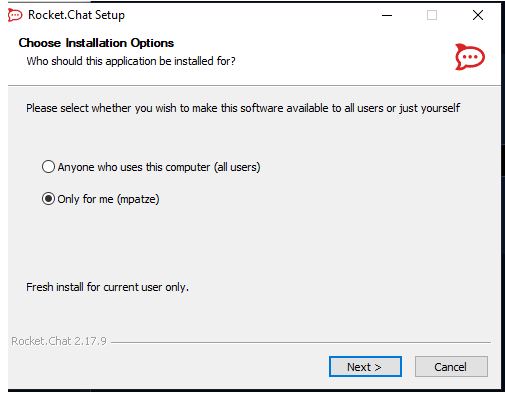This screenshot has height=393, width=505.
Task: Proceed with the Next > button
Action: point(365,367)
